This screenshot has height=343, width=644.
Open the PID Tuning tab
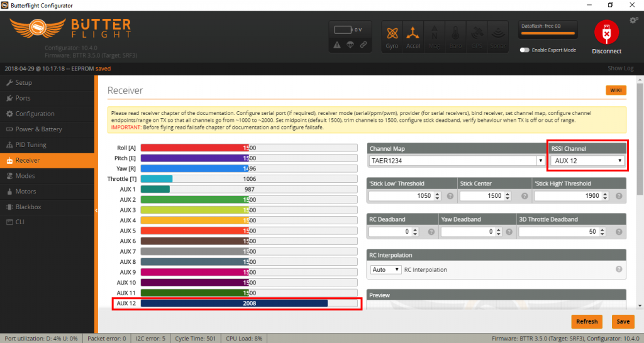[31, 144]
